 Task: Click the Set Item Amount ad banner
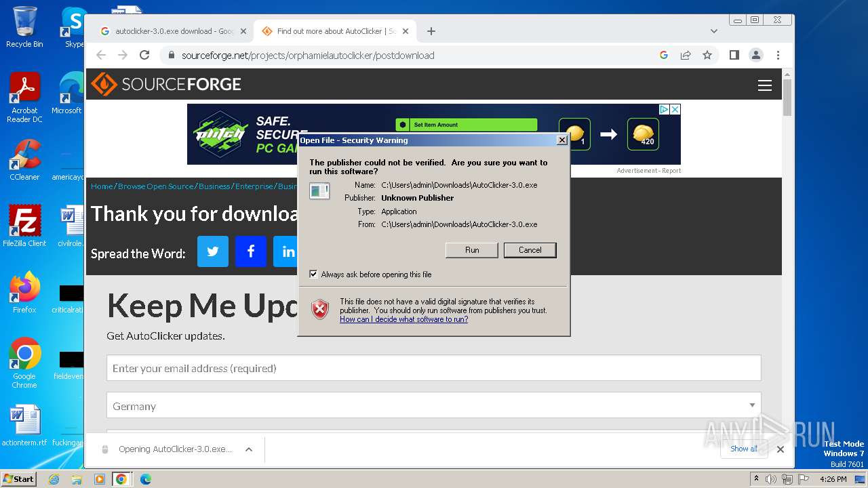click(x=467, y=125)
